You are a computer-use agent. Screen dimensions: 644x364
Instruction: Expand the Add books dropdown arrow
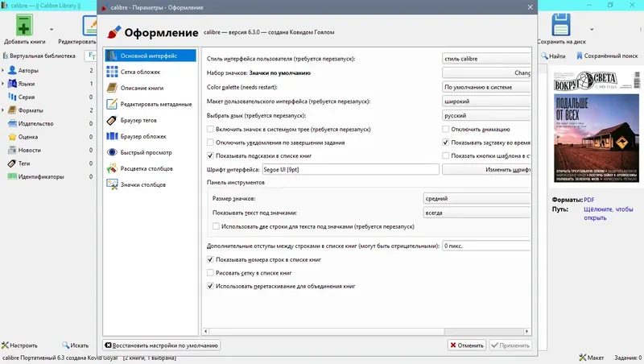tap(52, 30)
